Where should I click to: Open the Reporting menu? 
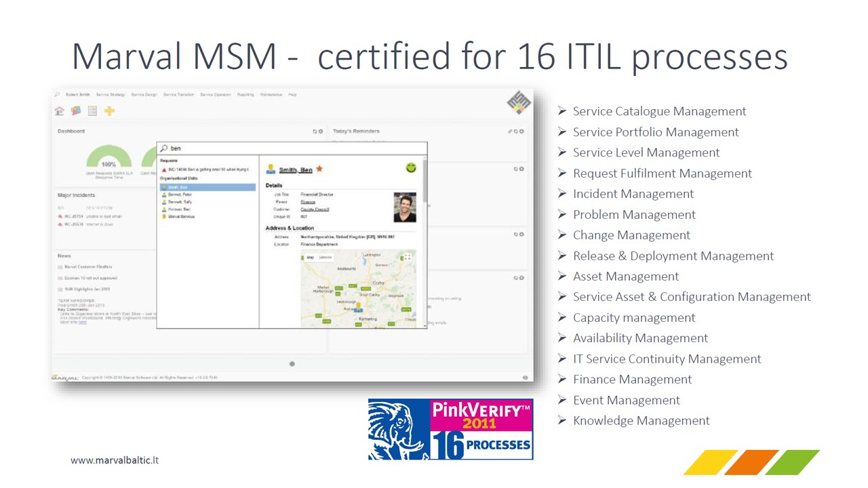click(x=245, y=94)
